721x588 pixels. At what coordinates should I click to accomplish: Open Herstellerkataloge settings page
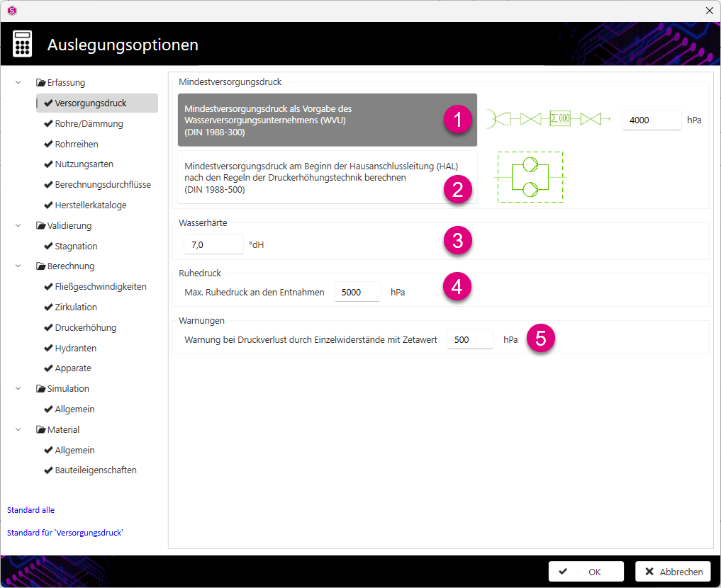click(x=91, y=205)
